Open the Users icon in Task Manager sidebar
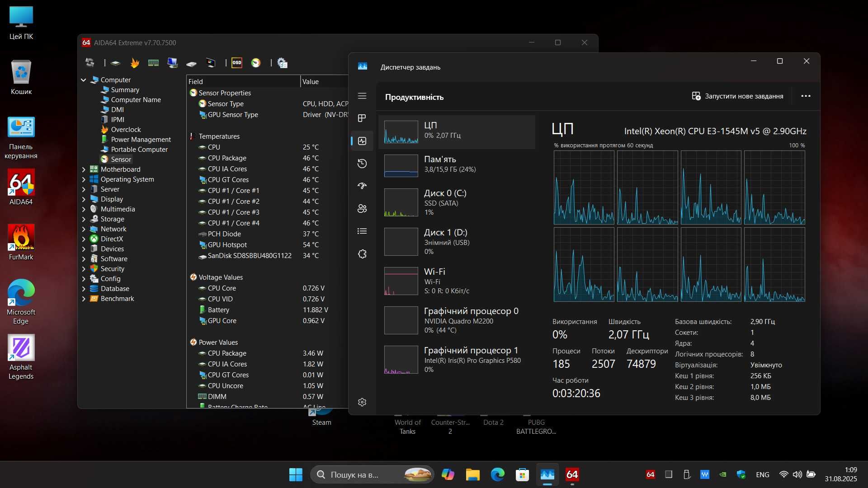This screenshot has height=488, width=868. click(362, 209)
